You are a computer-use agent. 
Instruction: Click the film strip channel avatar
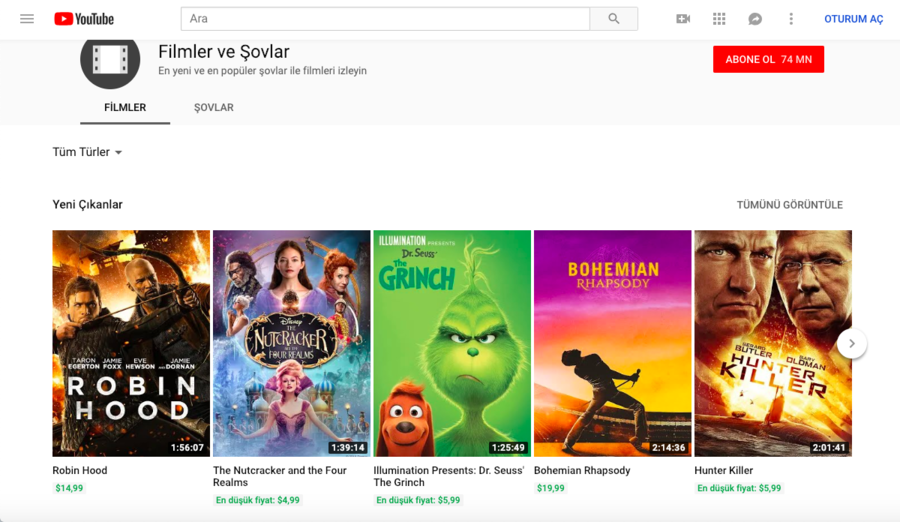pyautogui.click(x=110, y=60)
